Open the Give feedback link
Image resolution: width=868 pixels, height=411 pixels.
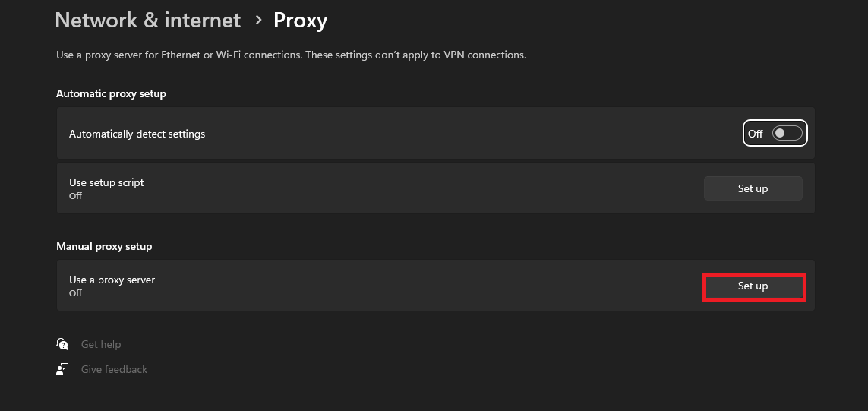(x=114, y=369)
